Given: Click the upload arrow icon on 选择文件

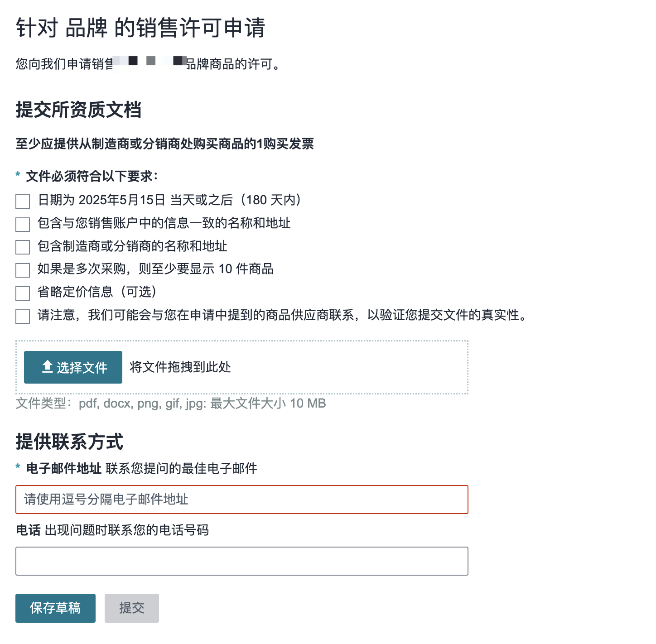Looking at the screenshot, I should 47,367.
